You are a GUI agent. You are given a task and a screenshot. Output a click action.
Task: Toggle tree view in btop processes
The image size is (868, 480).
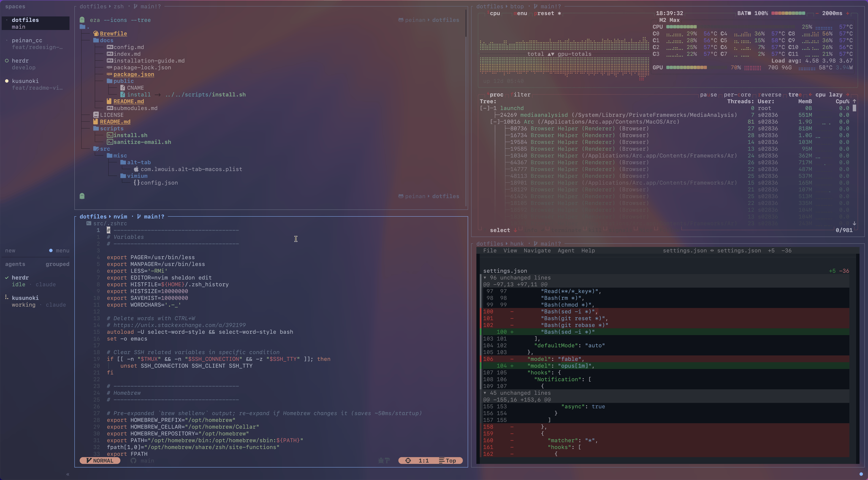[795, 95]
